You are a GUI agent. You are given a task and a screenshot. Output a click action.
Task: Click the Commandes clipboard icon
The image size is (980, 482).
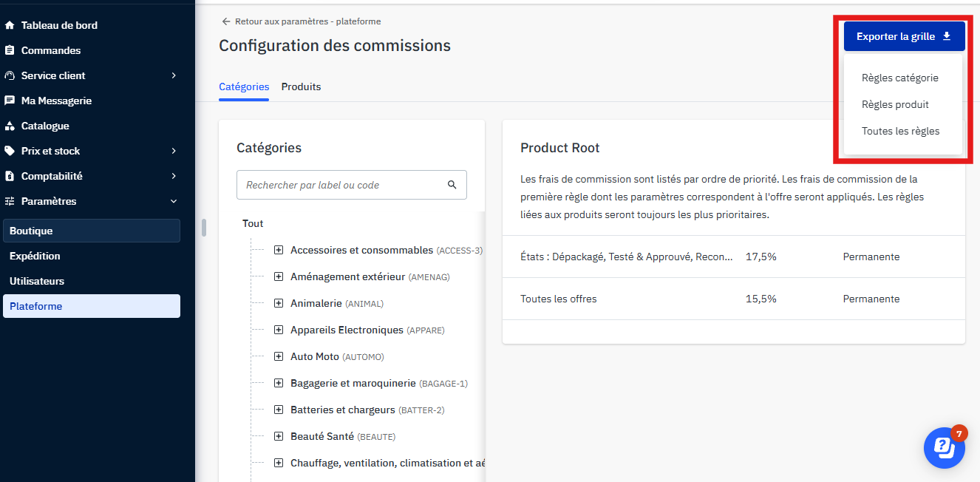[10, 50]
